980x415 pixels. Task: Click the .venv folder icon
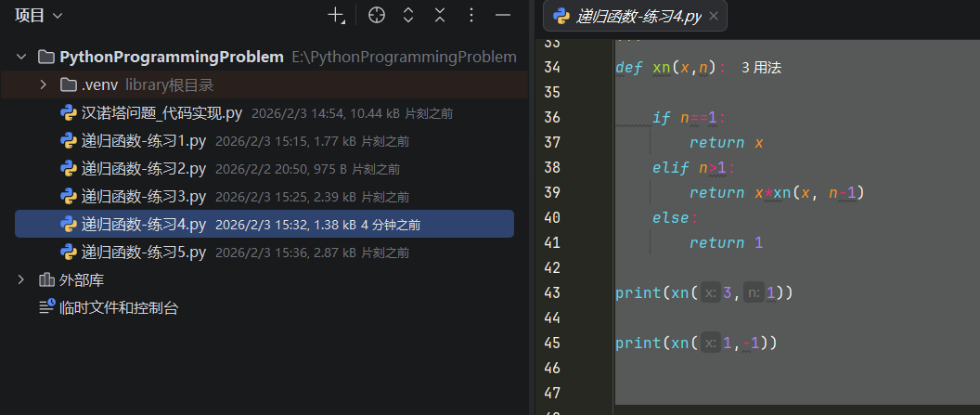68,84
